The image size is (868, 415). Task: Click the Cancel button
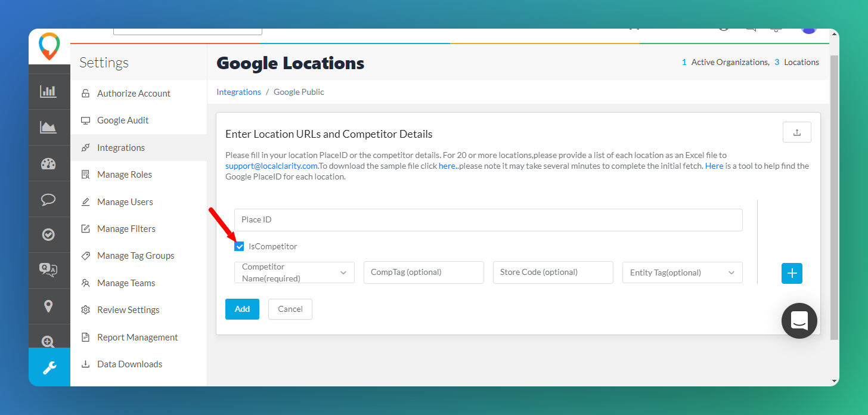[x=290, y=309]
